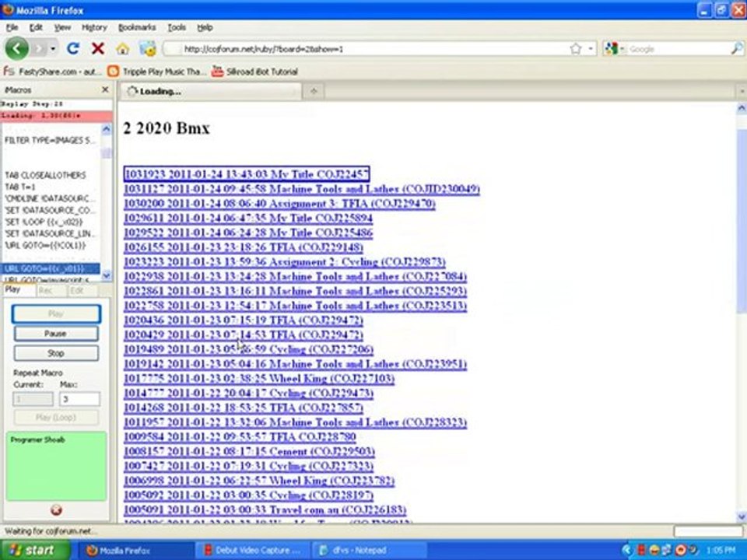Open link 1008157 Cement
Image resolution: width=747 pixels, height=560 pixels.
[x=249, y=451]
